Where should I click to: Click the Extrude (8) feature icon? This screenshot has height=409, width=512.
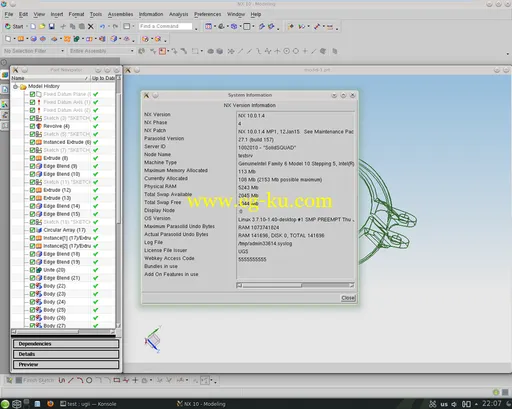[x=39, y=158]
